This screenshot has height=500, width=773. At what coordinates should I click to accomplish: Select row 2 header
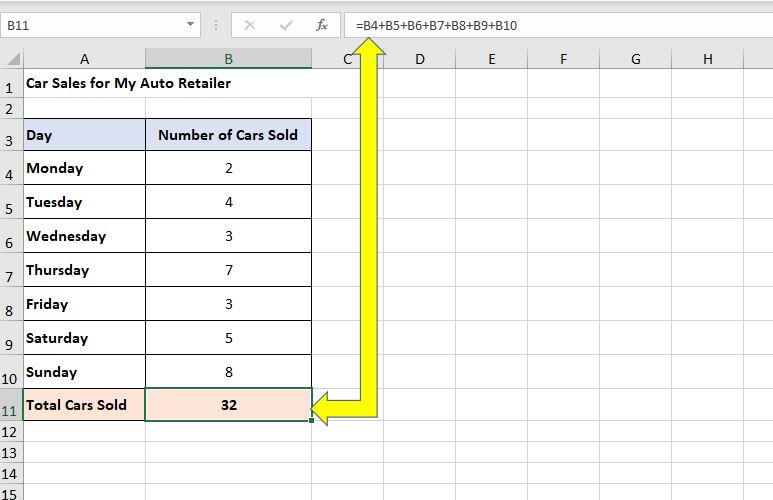tap(9, 108)
